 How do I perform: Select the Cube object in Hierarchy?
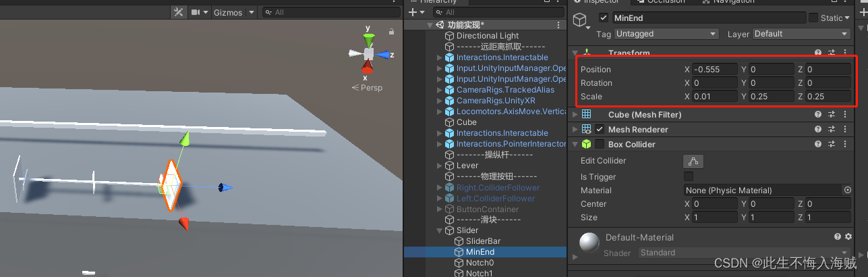[466, 122]
